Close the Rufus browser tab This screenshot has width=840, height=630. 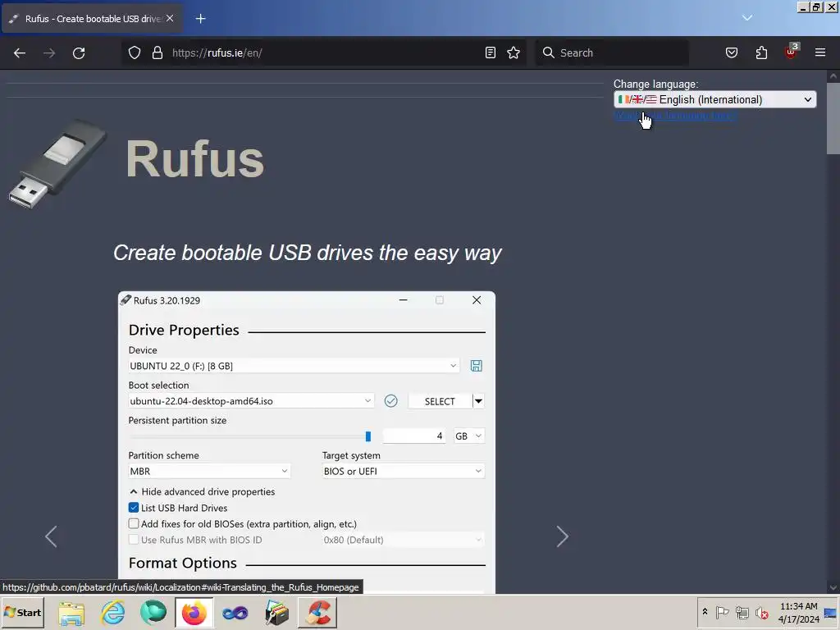tap(170, 18)
